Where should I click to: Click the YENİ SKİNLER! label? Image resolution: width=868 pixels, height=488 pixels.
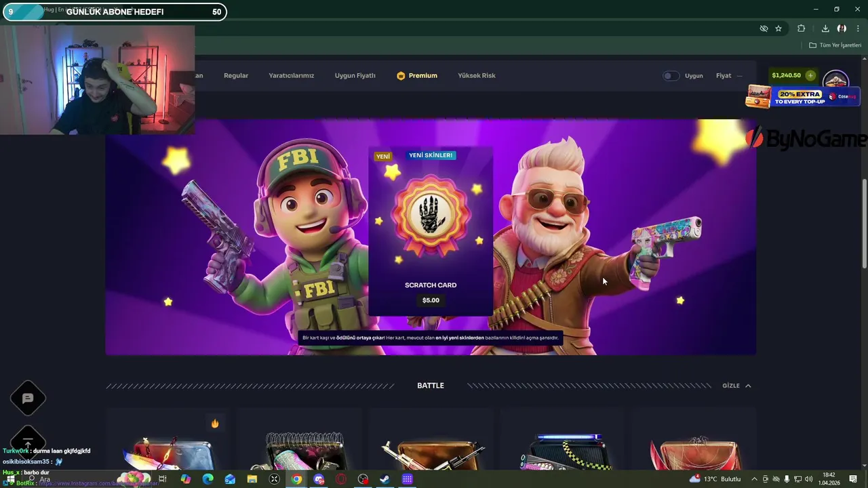(431, 155)
